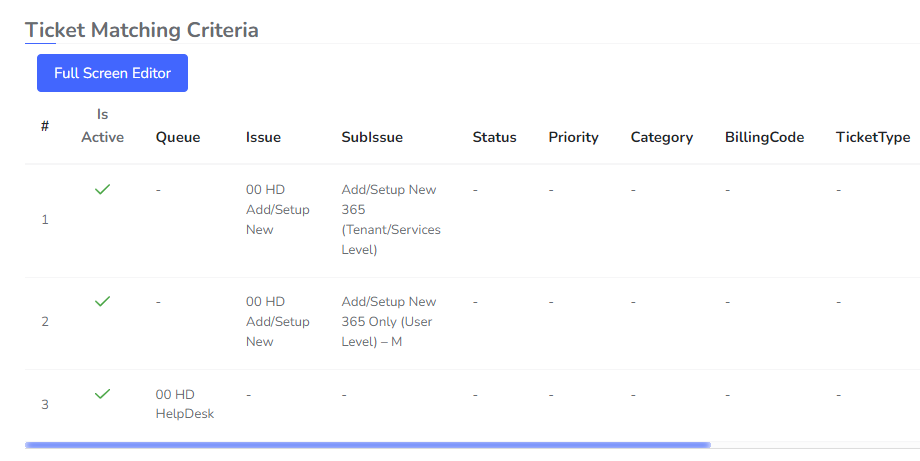The width and height of the screenshot is (920, 461).
Task: Click the User Level subissue cell in row 2
Action: coord(388,321)
